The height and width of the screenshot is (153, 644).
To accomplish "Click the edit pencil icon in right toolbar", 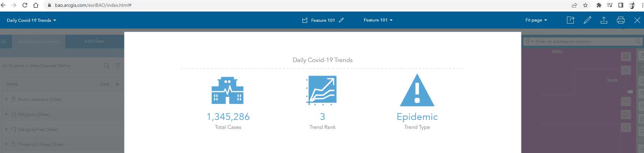I will click(x=587, y=20).
